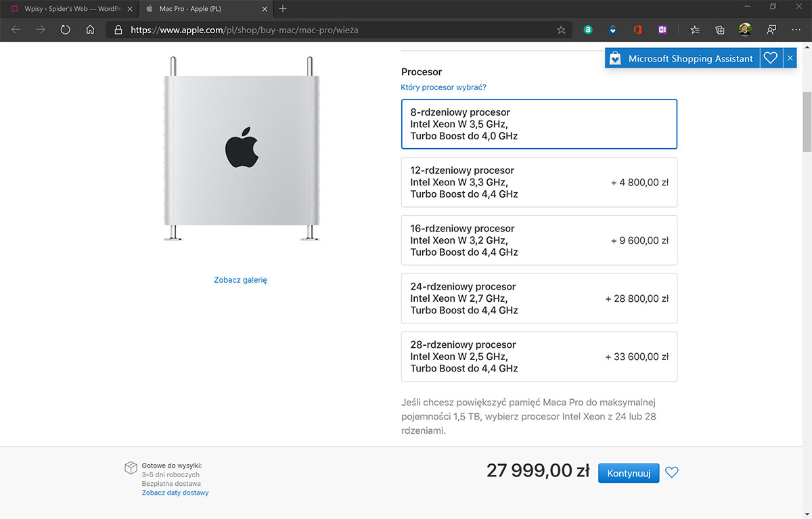Screen dimensions: 812x519
Task: Click the shopping bag icon in the banner
Action: [614, 58]
